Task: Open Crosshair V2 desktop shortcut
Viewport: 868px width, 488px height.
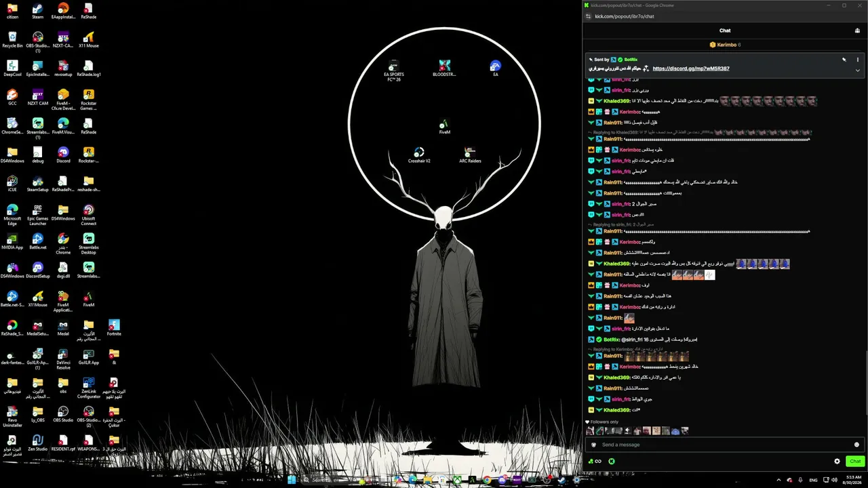Action: (419, 155)
